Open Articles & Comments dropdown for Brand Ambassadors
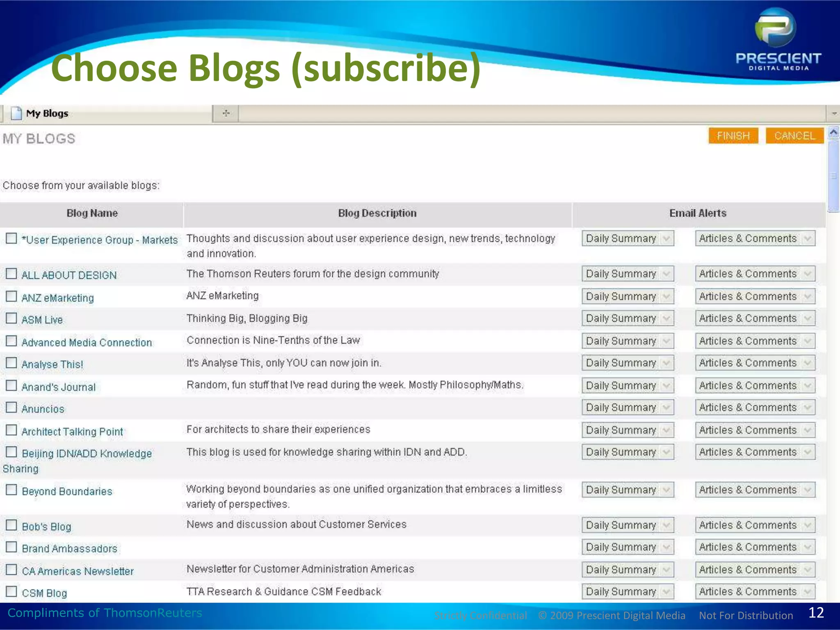The width and height of the screenshot is (840, 630). click(x=755, y=547)
